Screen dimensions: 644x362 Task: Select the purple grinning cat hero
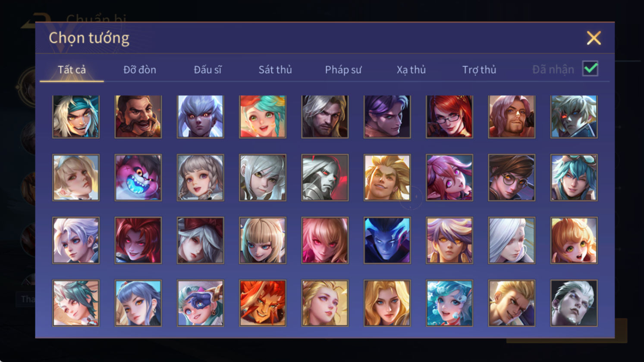click(138, 178)
